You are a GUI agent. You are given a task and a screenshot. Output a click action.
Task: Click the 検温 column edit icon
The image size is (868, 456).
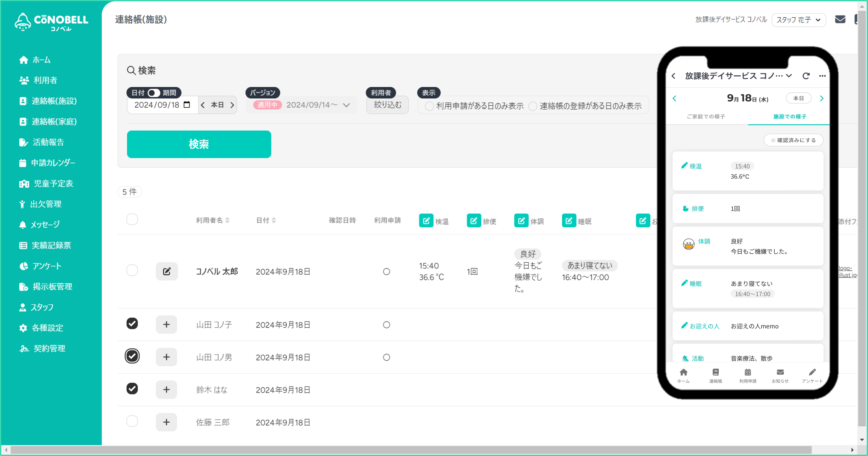pyautogui.click(x=426, y=221)
